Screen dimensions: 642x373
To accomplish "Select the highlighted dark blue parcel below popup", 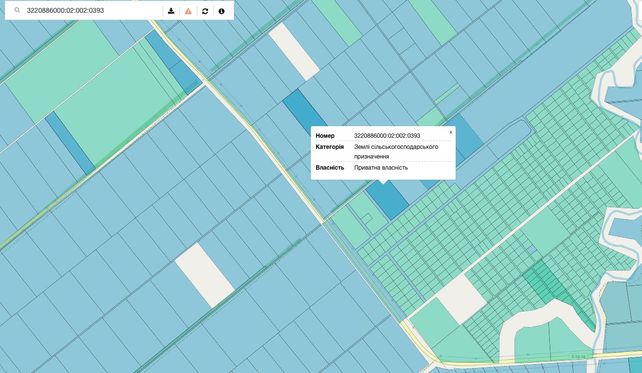I will 388,199.
